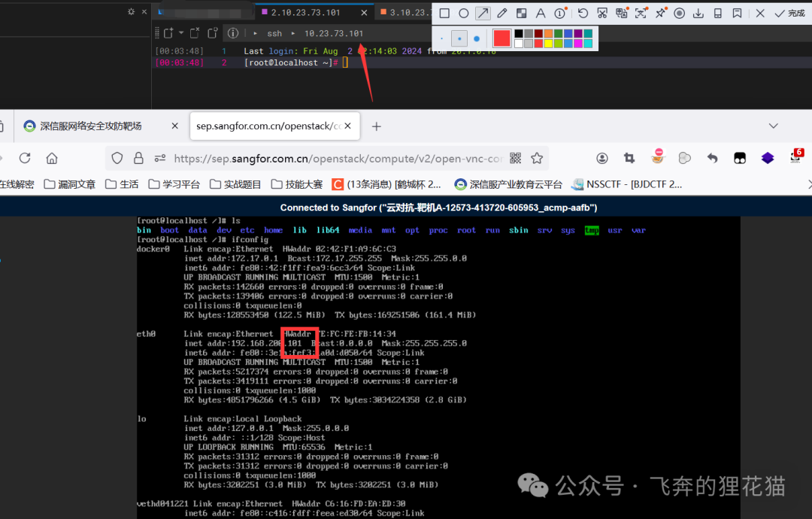Undo the last annotation
The image size is (812, 519).
[x=583, y=14]
